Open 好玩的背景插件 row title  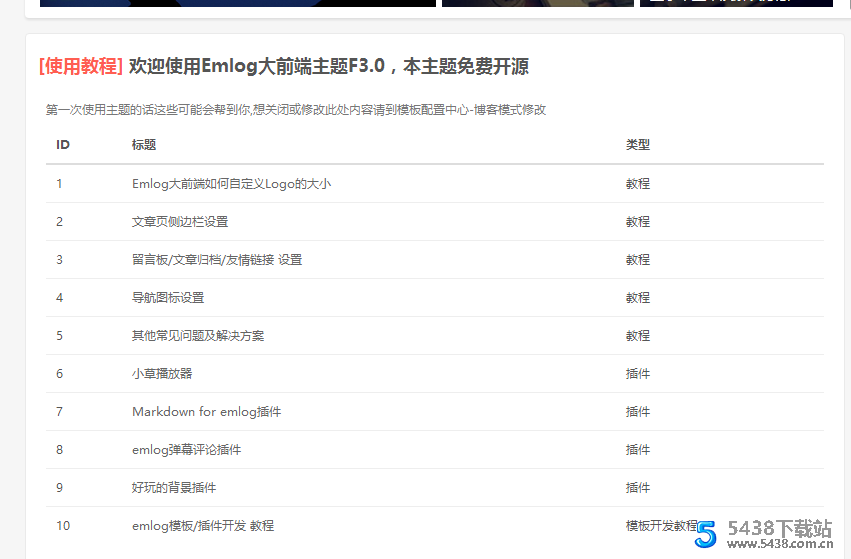(174, 488)
